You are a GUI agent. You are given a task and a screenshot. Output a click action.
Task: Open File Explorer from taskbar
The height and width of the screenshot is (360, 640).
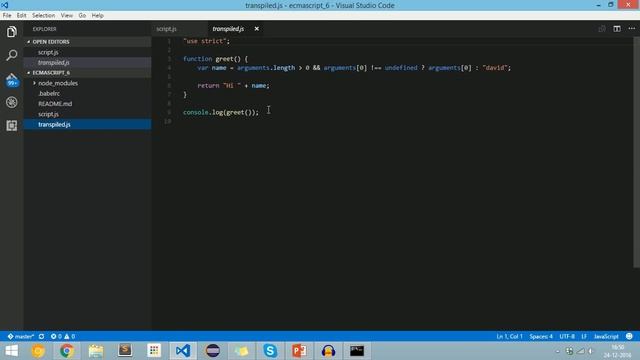96,351
